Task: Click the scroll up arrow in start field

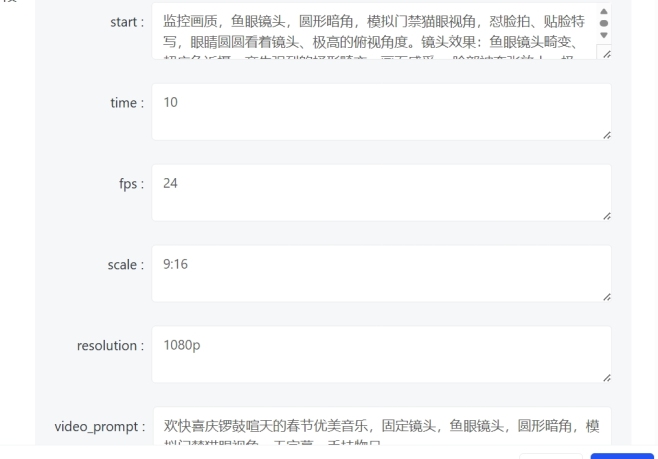Action: click(603, 11)
